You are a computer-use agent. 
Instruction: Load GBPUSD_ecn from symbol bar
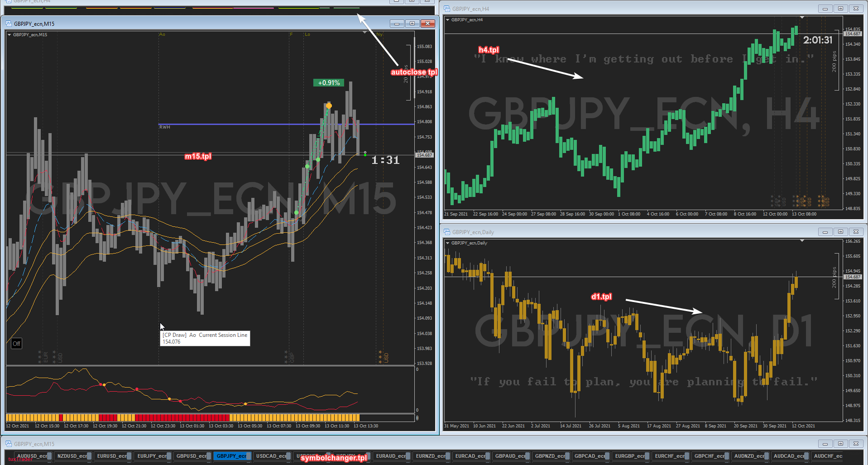(192, 456)
